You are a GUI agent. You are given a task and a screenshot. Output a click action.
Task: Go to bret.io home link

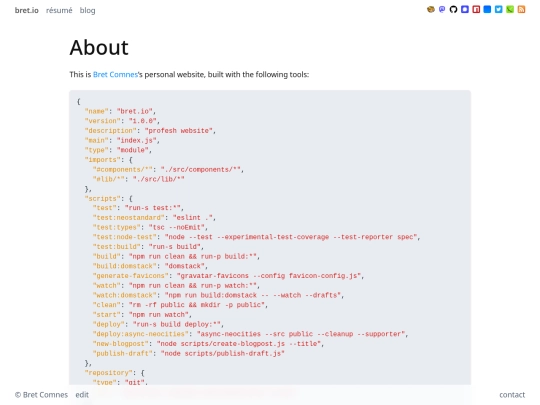(27, 10)
